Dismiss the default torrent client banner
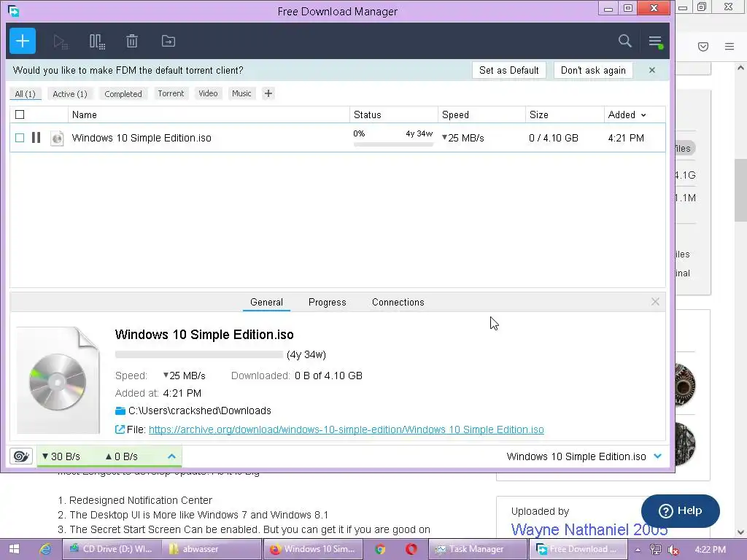This screenshot has width=747, height=560. (x=652, y=71)
